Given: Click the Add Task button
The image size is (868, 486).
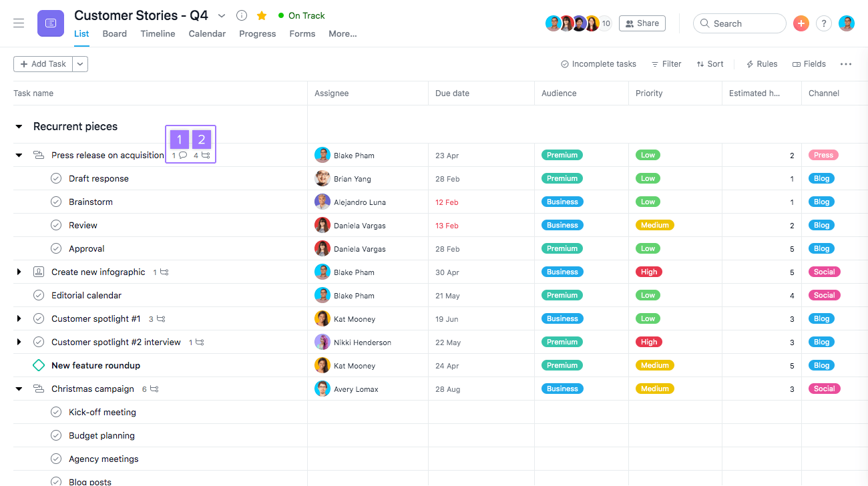Looking at the screenshot, I should pyautogui.click(x=43, y=64).
